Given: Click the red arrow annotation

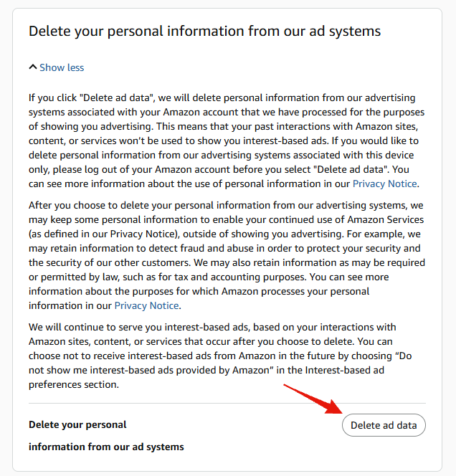Looking at the screenshot, I should click(313, 399).
